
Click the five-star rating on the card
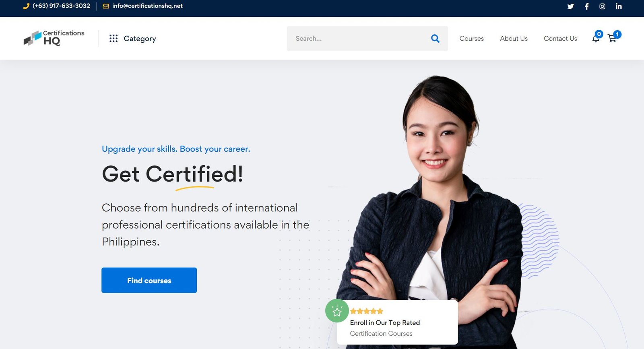pos(367,311)
